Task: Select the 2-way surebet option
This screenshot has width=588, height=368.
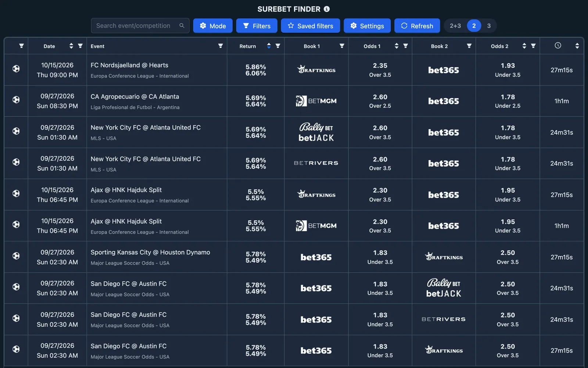Action: [474, 26]
